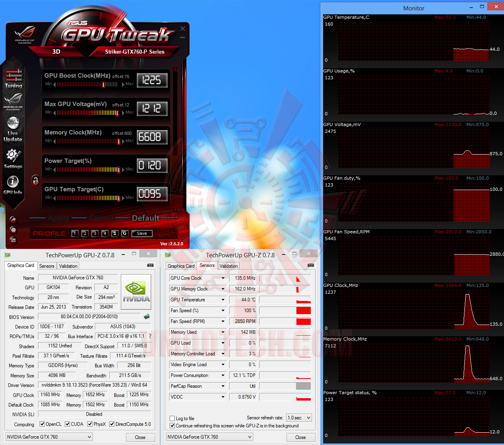Increase Power Target with Max arrow
504x445 pixels.
pos(123,170)
